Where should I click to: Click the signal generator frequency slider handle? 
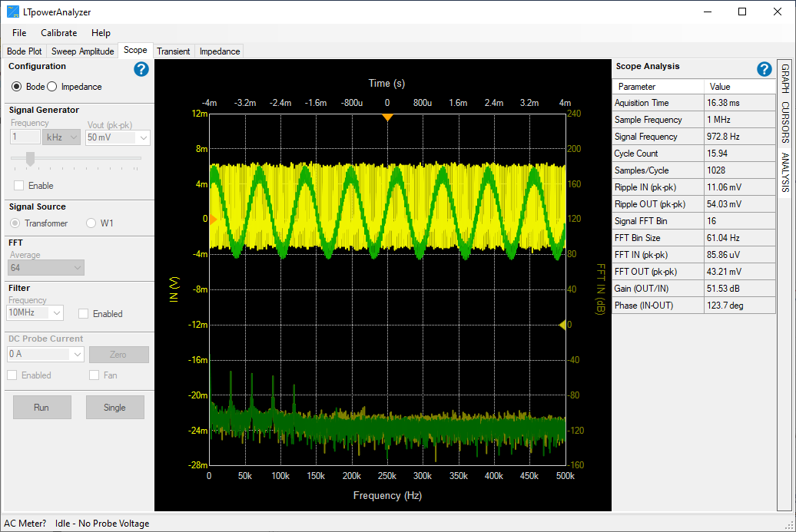pos(30,159)
